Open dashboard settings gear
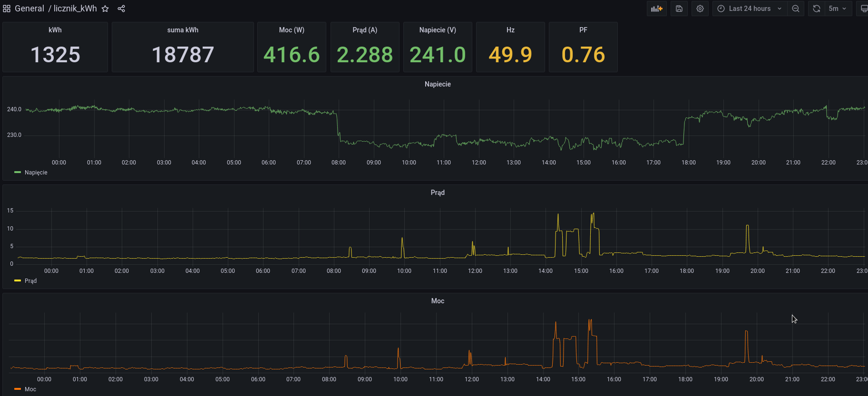Image resolution: width=868 pixels, height=396 pixels. click(700, 9)
